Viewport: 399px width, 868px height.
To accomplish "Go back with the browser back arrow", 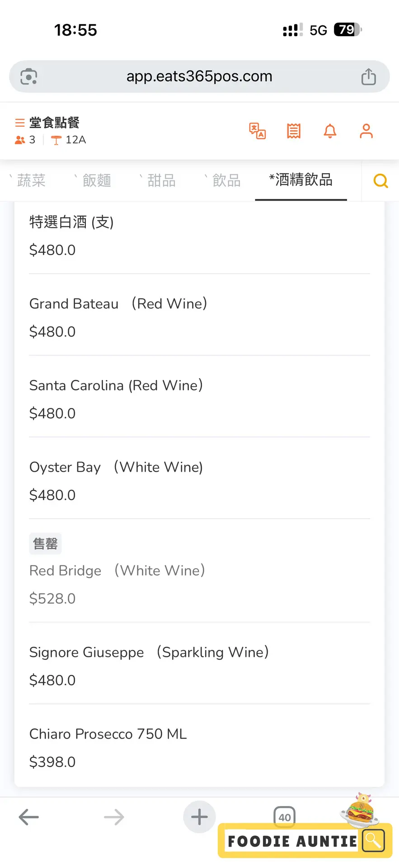I will 29,817.
